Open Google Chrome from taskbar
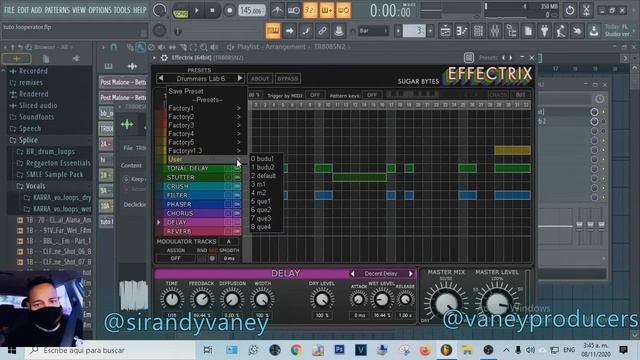 coord(296,350)
